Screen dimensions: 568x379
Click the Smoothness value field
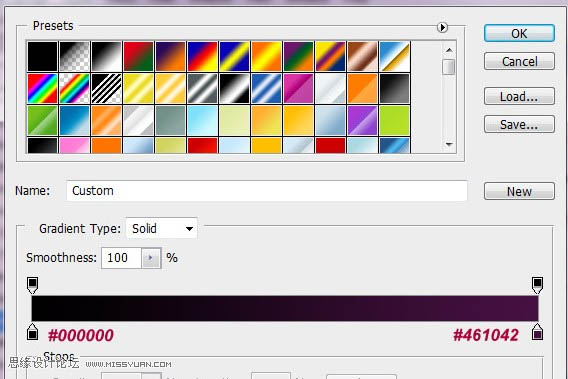(121, 258)
